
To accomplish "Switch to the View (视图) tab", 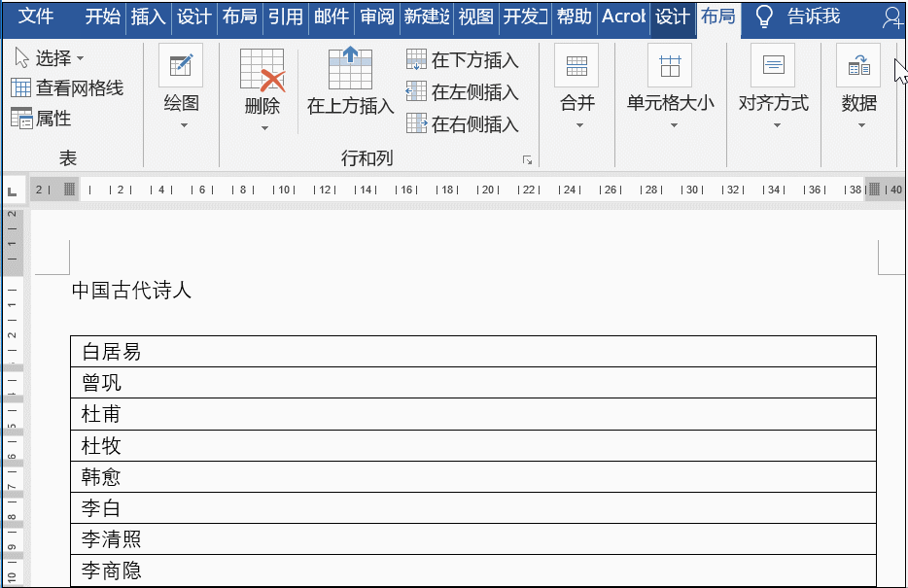I will [x=475, y=17].
